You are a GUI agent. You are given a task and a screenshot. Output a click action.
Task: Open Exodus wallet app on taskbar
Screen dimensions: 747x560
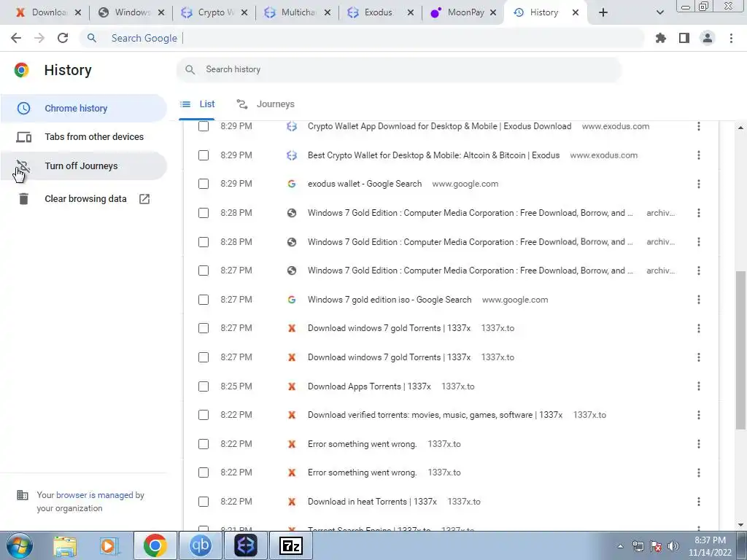[246, 545]
